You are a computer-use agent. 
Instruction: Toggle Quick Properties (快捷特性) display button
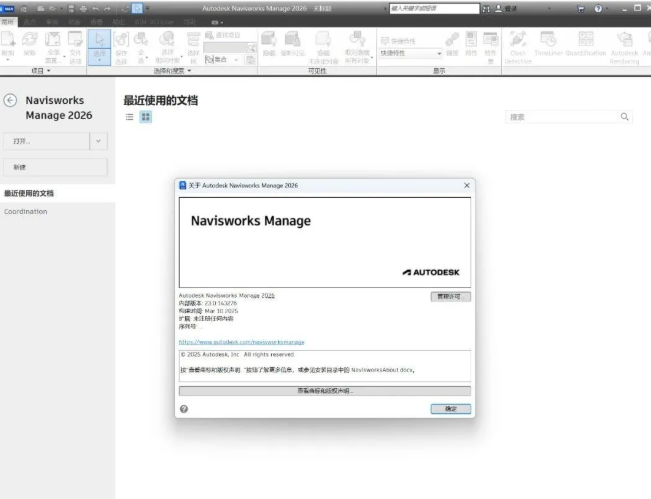(x=398, y=41)
